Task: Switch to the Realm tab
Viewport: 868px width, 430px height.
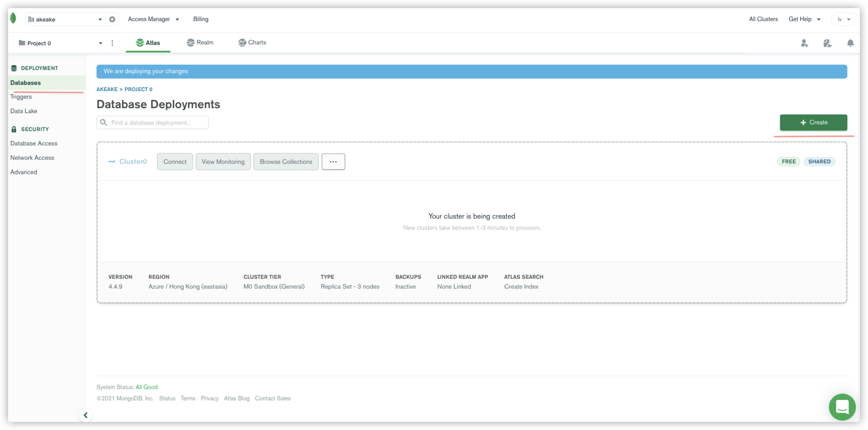Action: point(200,42)
